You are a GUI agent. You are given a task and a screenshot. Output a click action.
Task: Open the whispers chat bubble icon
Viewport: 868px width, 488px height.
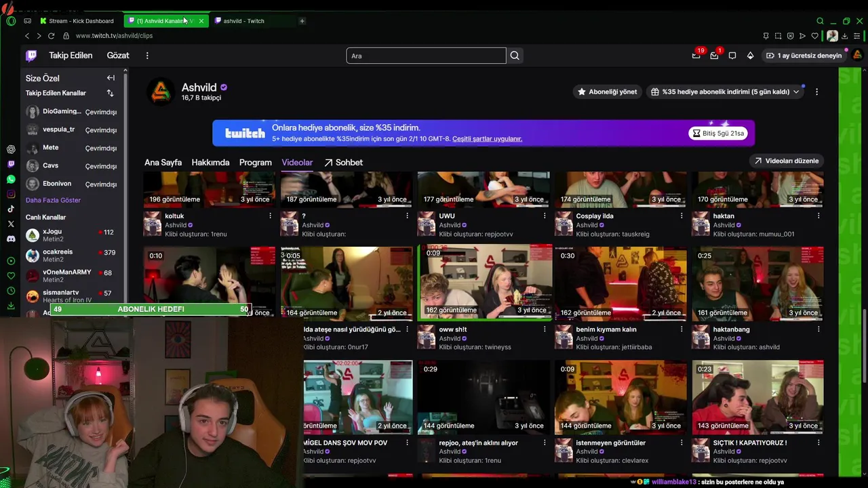click(732, 56)
